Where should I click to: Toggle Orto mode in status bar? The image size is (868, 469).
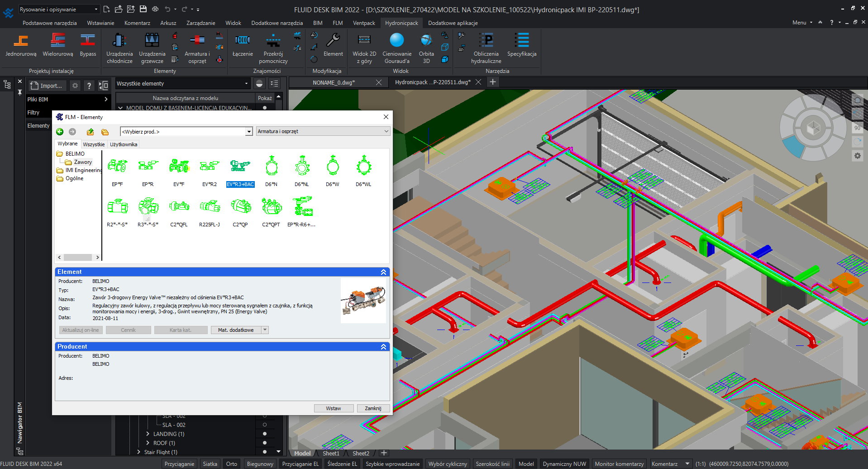(x=231, y=464)
